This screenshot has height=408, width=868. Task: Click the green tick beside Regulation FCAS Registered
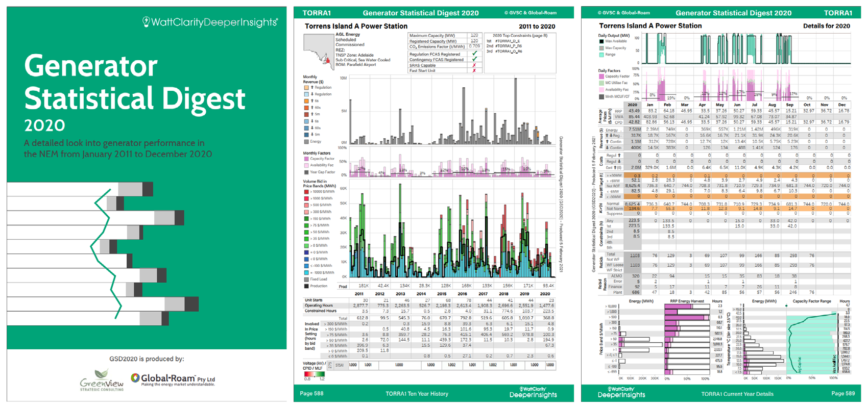coord(475,54)
